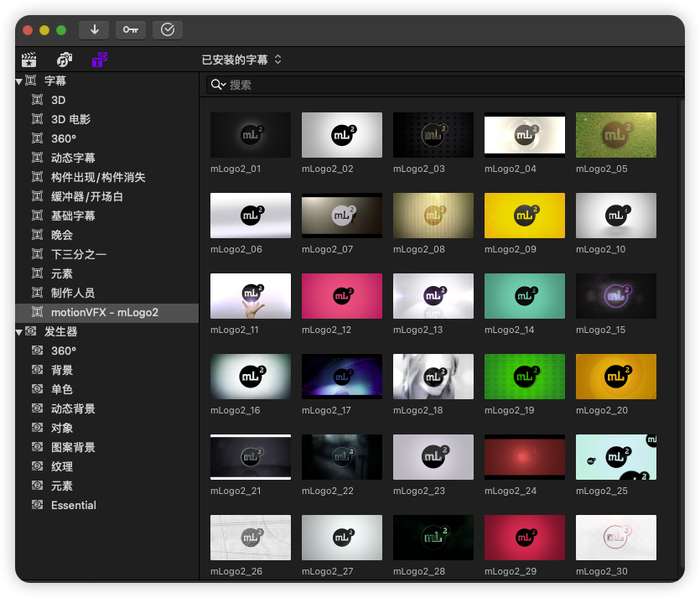
Task: Select the 360° category under 发生器
Action: 107,351
